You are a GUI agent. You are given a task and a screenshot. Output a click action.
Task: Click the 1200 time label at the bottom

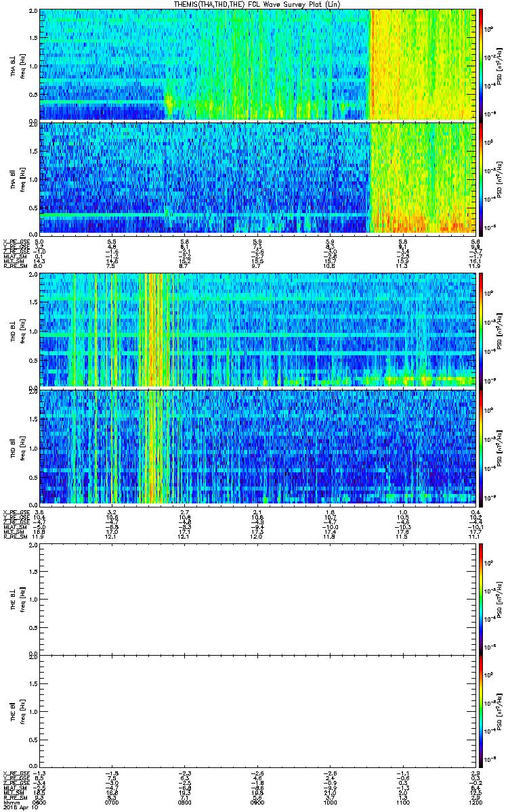click(x=475, y=802)
